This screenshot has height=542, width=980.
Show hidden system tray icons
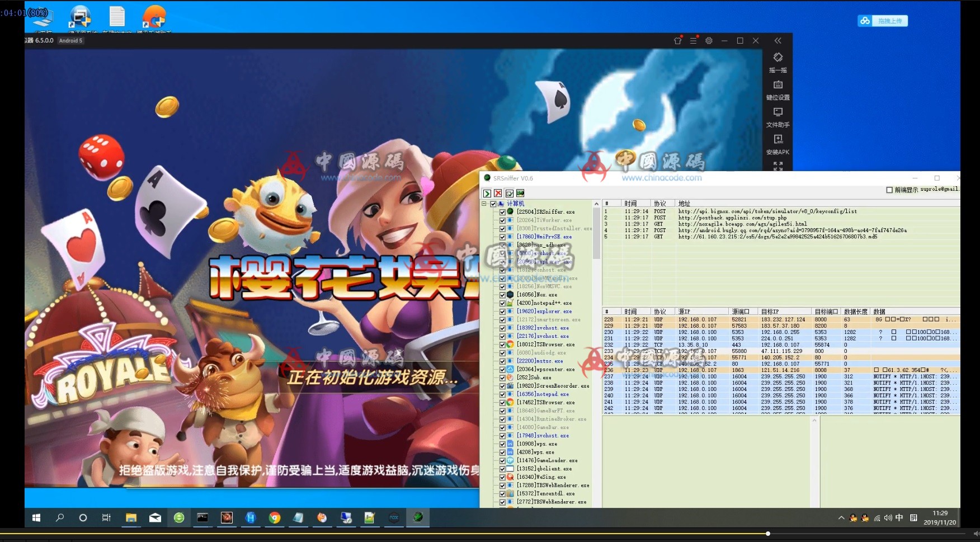click(x=841, y=518)
